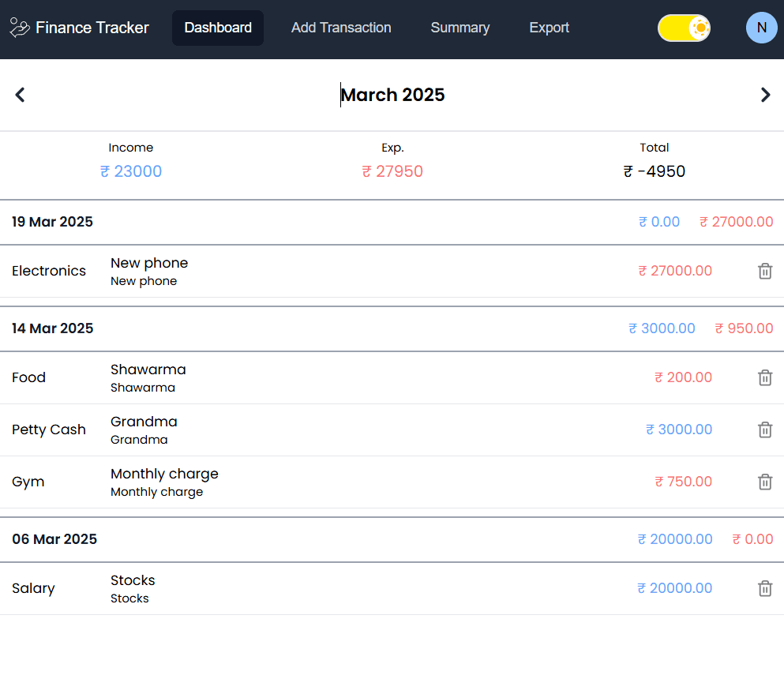This screenshot has width=784, height=679.
Task: Click the Stocks transaction title
Action: click(x=133, y=580)
